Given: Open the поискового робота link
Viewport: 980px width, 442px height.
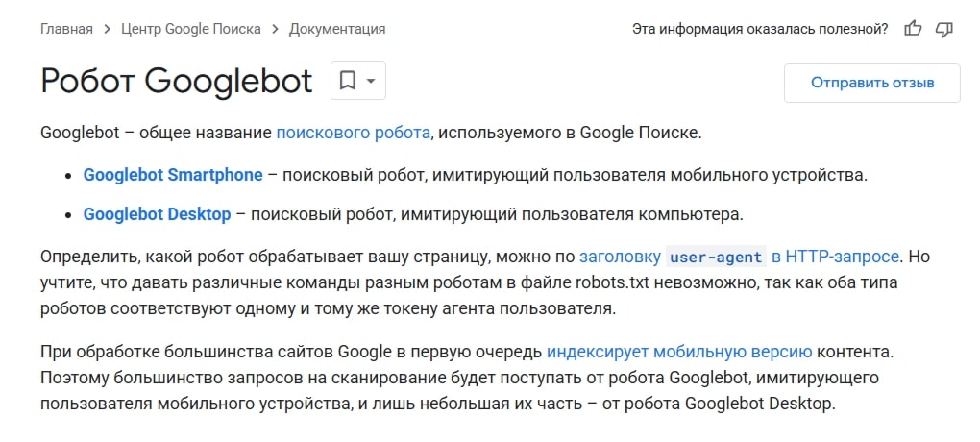Looking at the screenshot, I should click(354, 133).
